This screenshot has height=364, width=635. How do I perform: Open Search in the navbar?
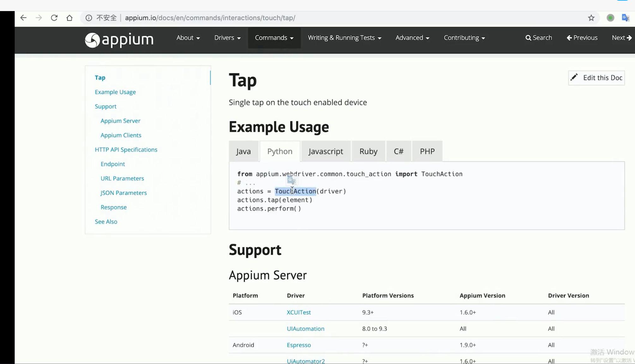pos(539,38)
